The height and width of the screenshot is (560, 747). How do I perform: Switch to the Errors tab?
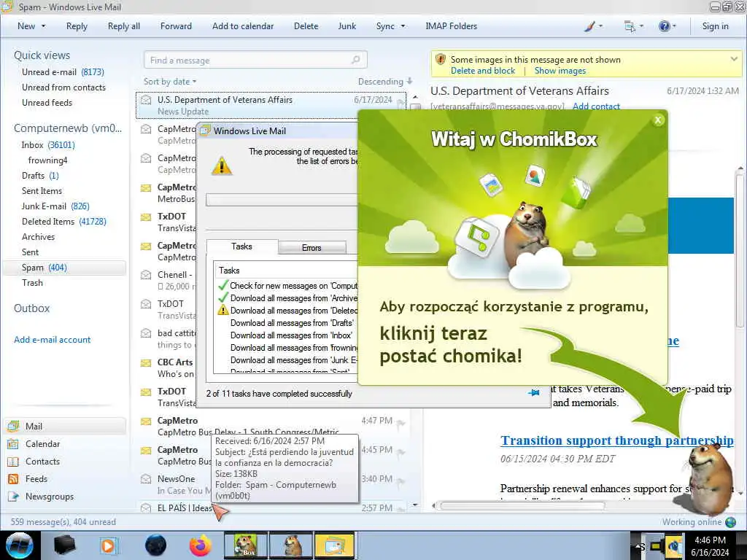point(311,248)
